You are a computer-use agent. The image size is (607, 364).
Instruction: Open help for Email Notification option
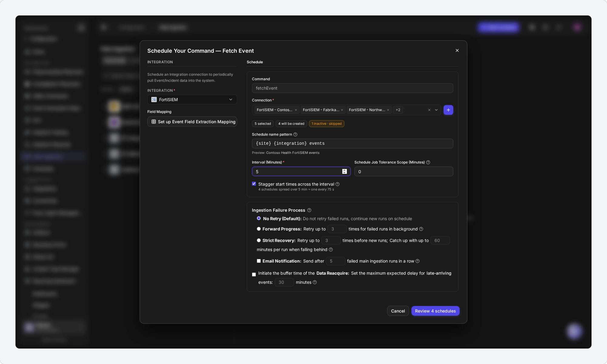point(418,261)
